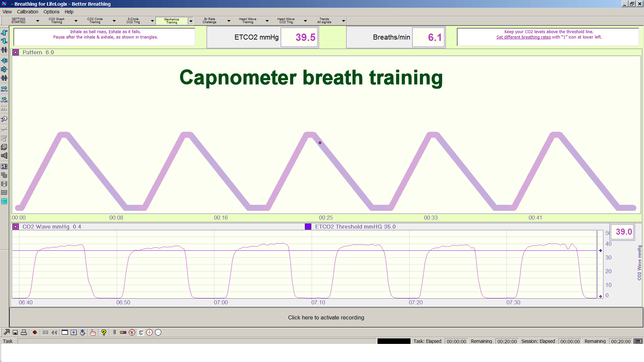This screenshot has height=362, width=644.
Task: Click the cyan grid icon in sidebar
Action: (x=4, y=201)
